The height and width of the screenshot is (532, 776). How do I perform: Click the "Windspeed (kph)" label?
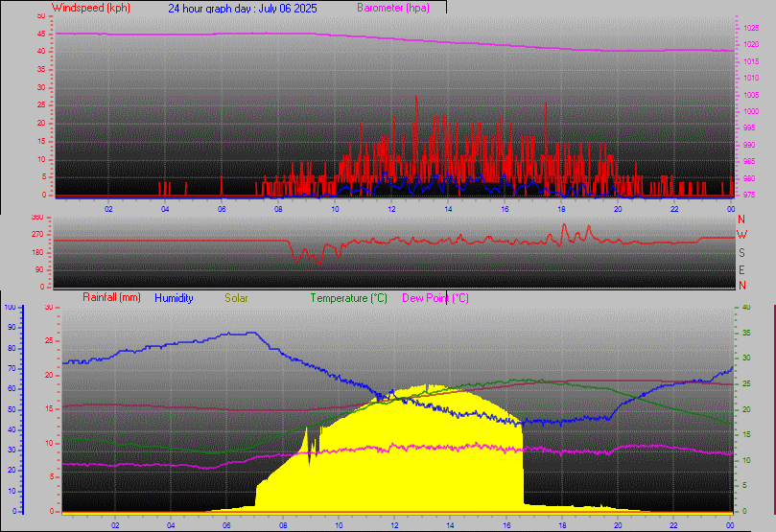point(91,8)
